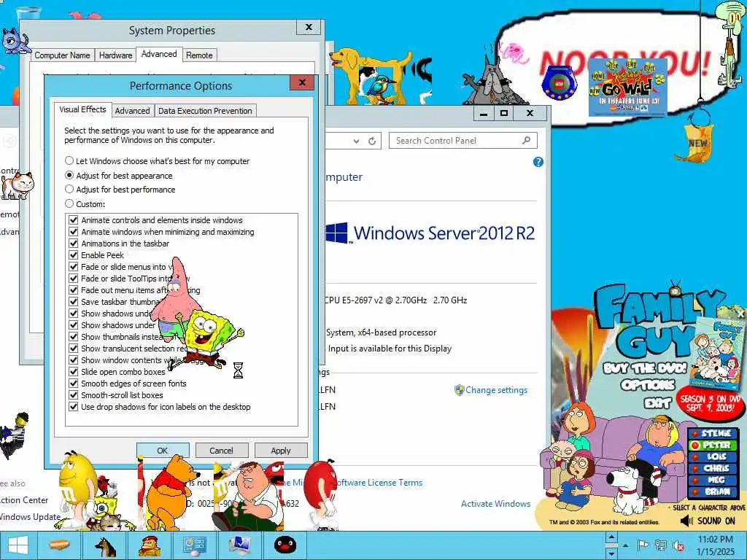The image size is (747, 560).
Task: Open the red-capped soldier character taskbar icon
Action: click(150, 545)
